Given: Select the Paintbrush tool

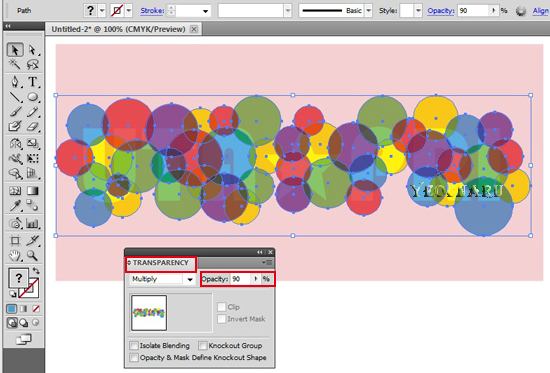Looking at the screenshot, I should [x=15, y=112].
